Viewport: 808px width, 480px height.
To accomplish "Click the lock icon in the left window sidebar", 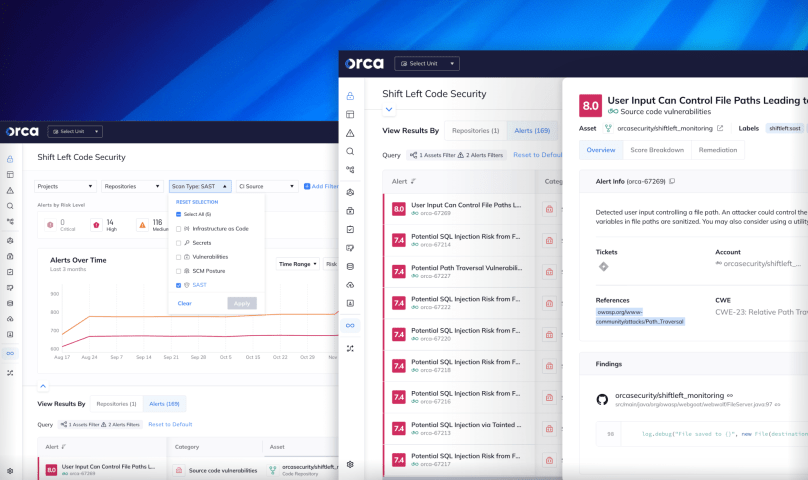I will pos(10,159).
